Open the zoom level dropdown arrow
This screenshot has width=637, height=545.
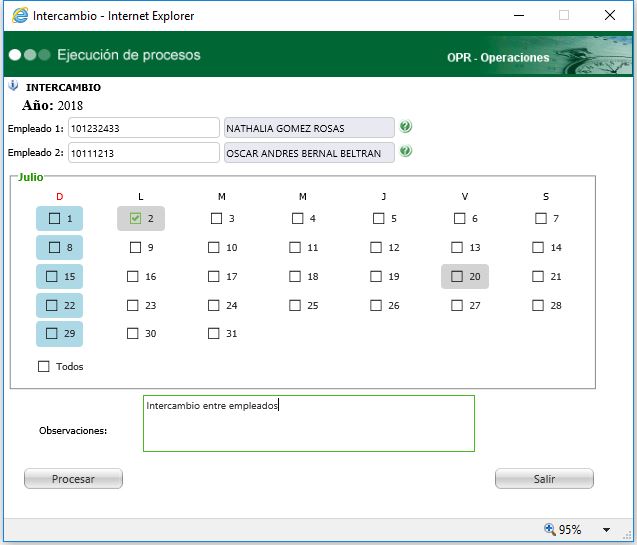pyautogui.click(x=606, y=530)
